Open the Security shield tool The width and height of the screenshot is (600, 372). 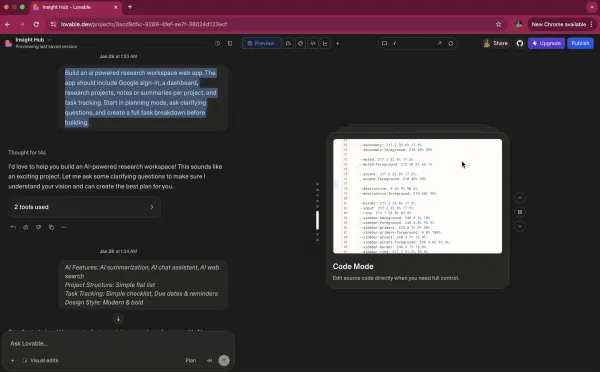(x=300, y=43)
